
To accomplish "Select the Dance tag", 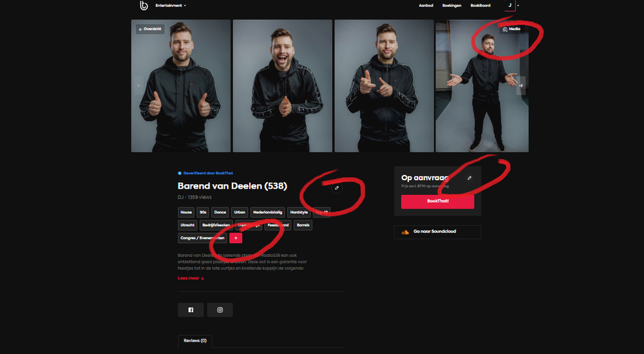I will tap(220, 212).
